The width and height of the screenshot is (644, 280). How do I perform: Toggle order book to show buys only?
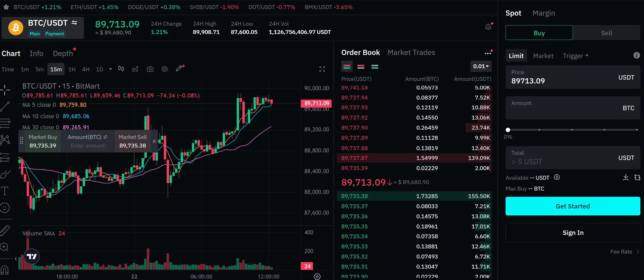pos(375,66)
